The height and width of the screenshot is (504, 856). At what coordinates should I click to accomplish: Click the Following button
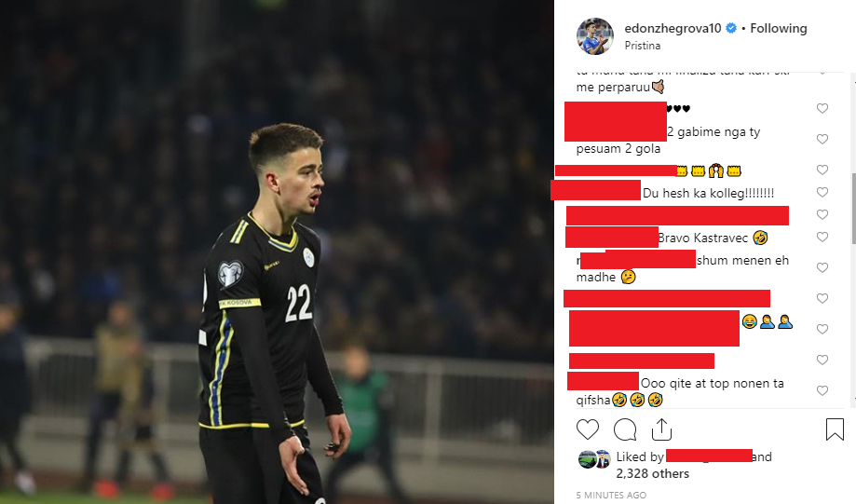click(779, 28)
